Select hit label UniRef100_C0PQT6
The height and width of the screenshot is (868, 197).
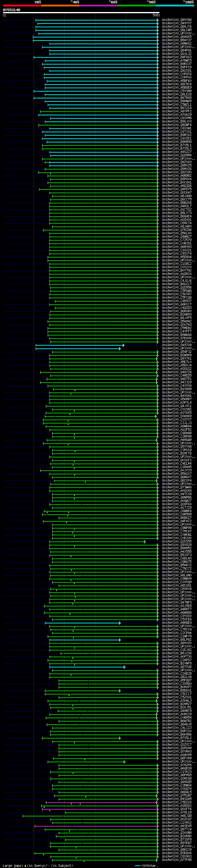click(x=177, y=74)
